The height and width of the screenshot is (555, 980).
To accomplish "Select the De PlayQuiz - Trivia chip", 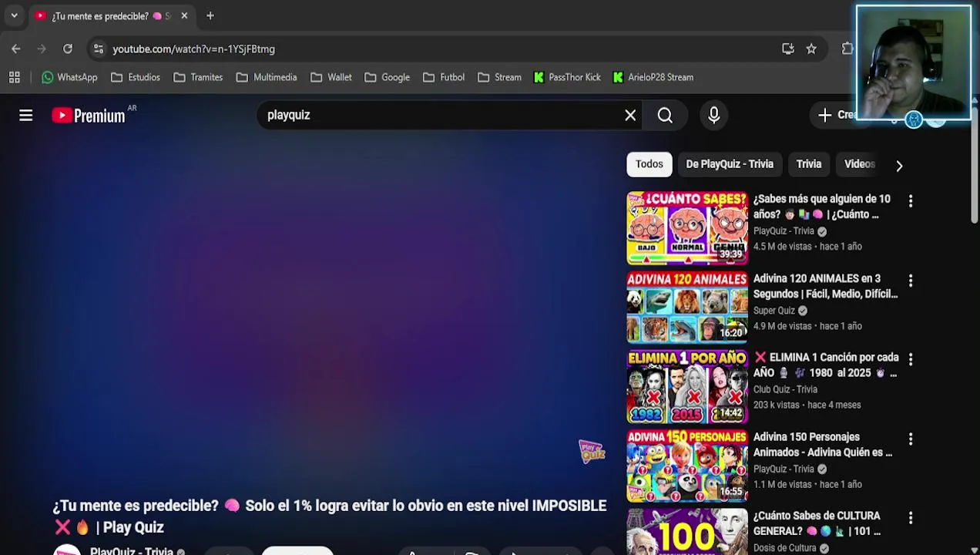I will 730,164.
